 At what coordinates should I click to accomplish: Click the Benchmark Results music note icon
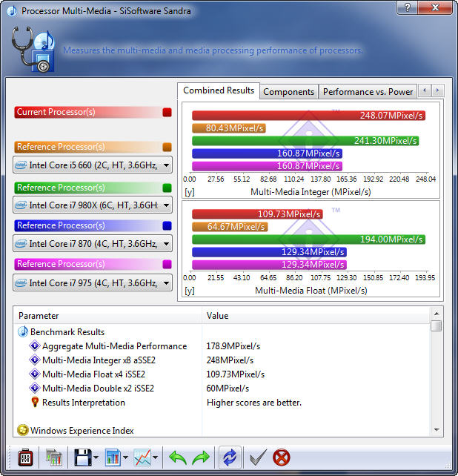click(x=23, y=331)
